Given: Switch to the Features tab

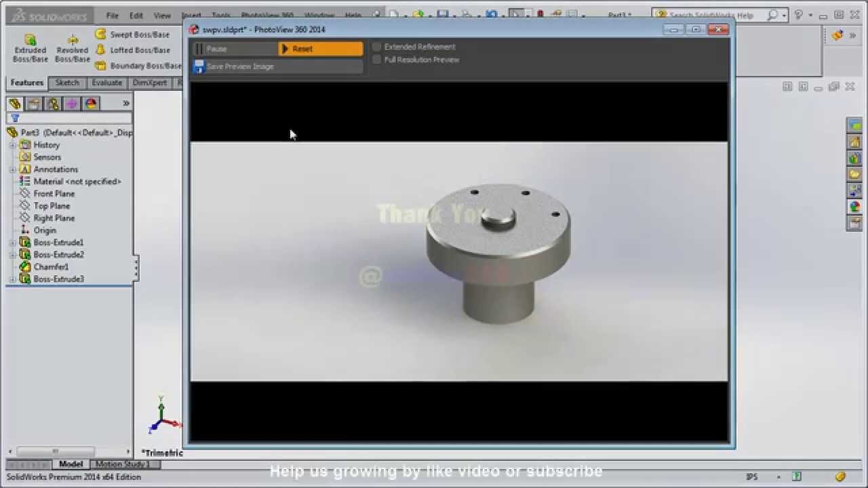Looking at the screenshot, I should pyautogui.click(x=27, y=83).
